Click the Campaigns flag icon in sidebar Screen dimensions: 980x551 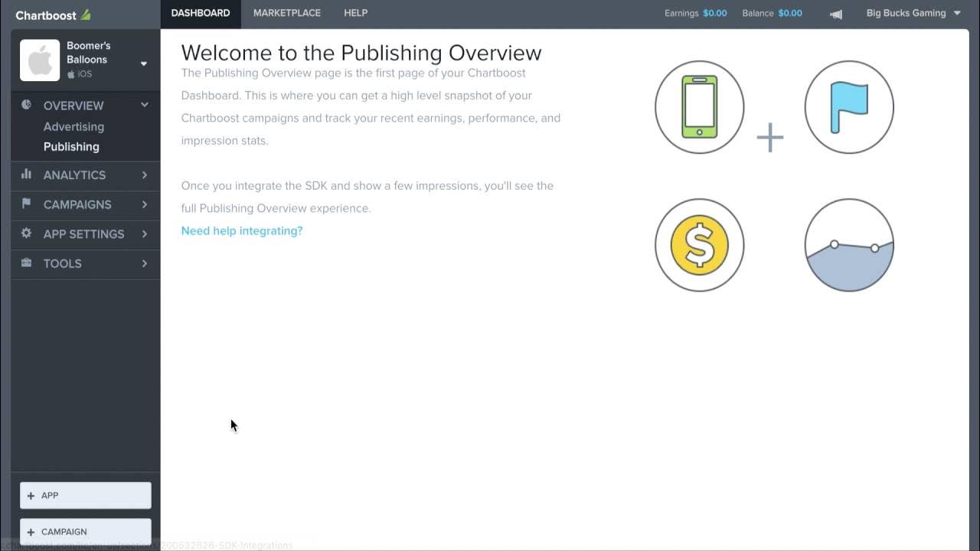click(27, 204)
